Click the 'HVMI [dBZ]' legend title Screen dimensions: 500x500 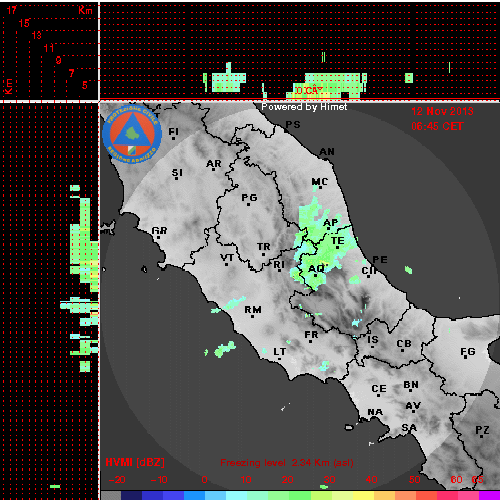coord(135,462)
